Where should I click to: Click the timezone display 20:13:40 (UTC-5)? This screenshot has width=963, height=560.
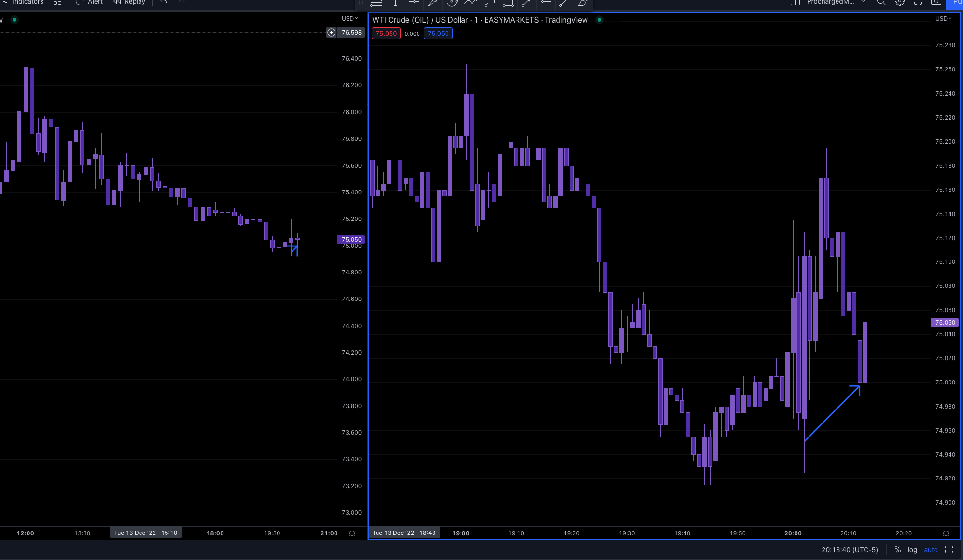point(849,549)
